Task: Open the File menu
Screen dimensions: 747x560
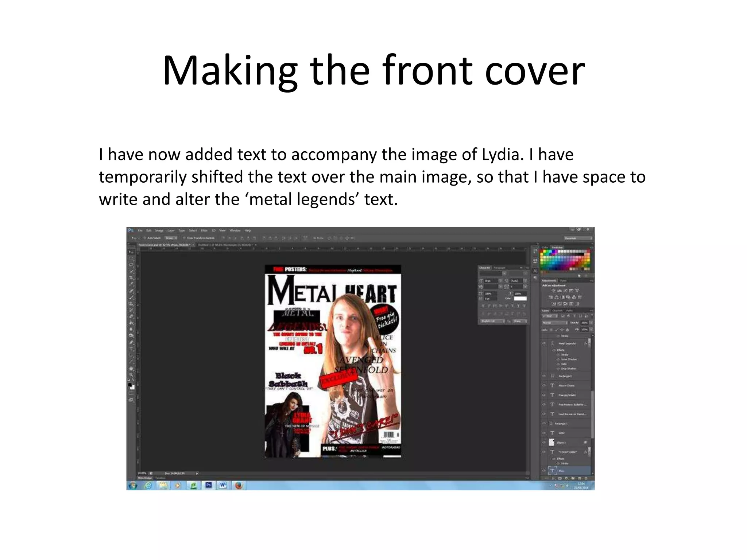Action: [x=140, y=230]
